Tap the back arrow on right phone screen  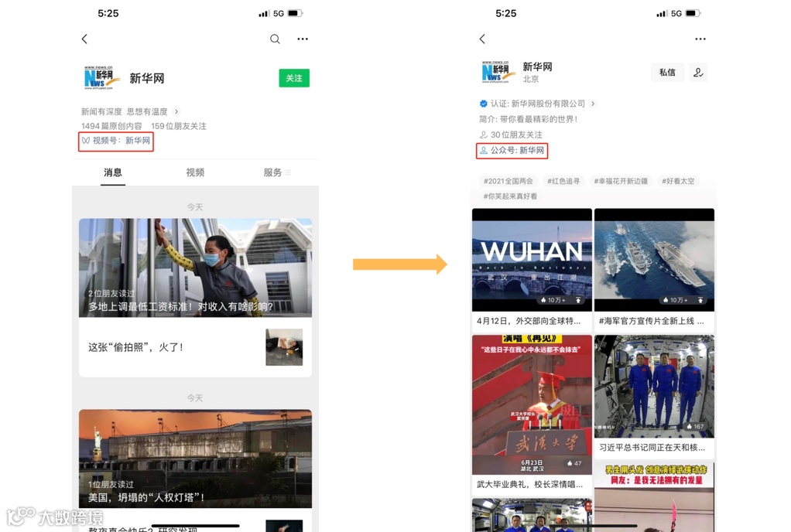482,39
